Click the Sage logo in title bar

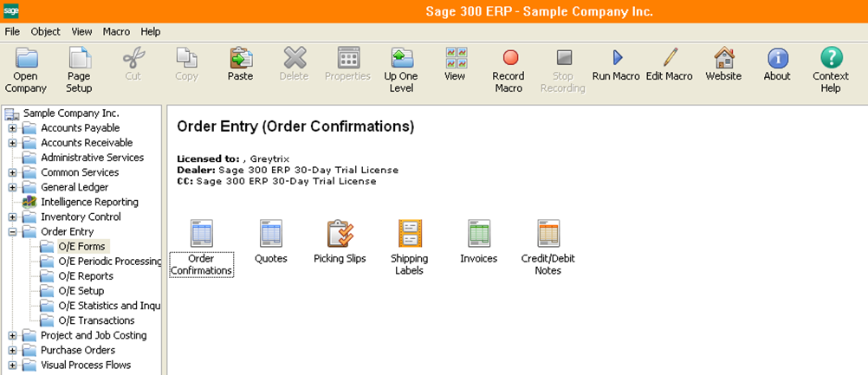pyautogui.click(x=11, y=11)
